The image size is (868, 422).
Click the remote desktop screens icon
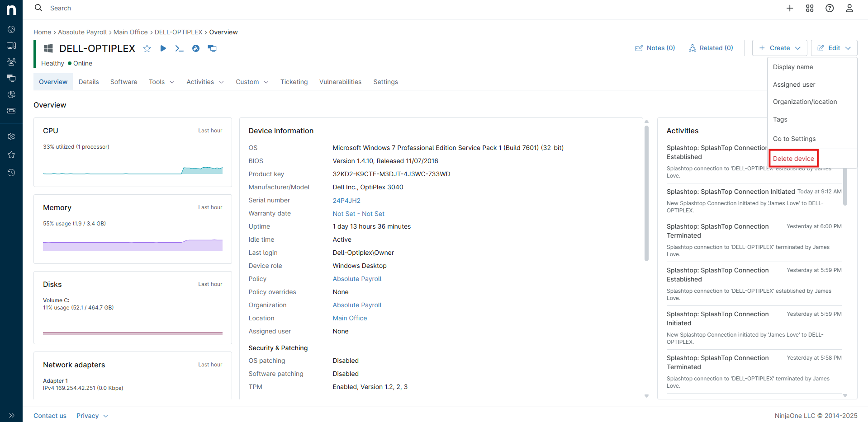click(212, 48)
